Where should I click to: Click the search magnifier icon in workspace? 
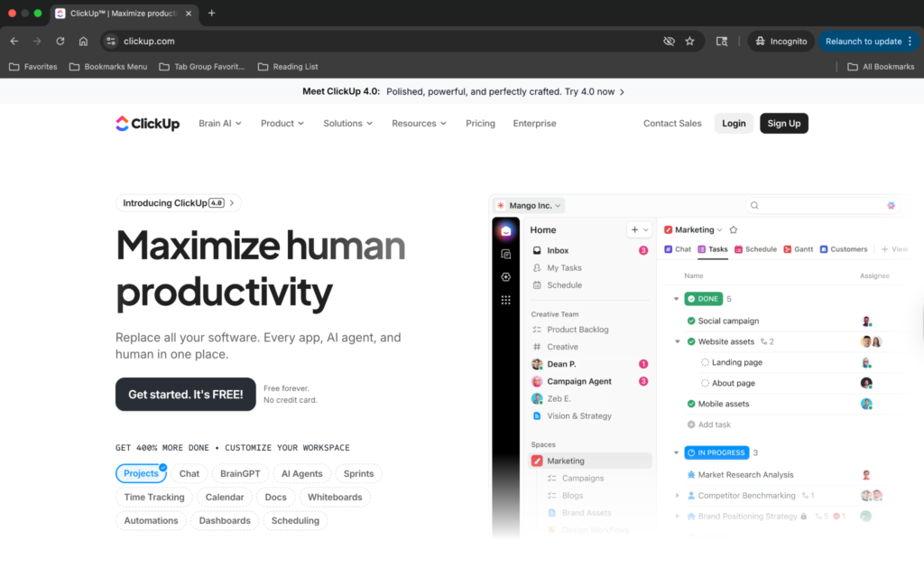[x=754, y=205]
